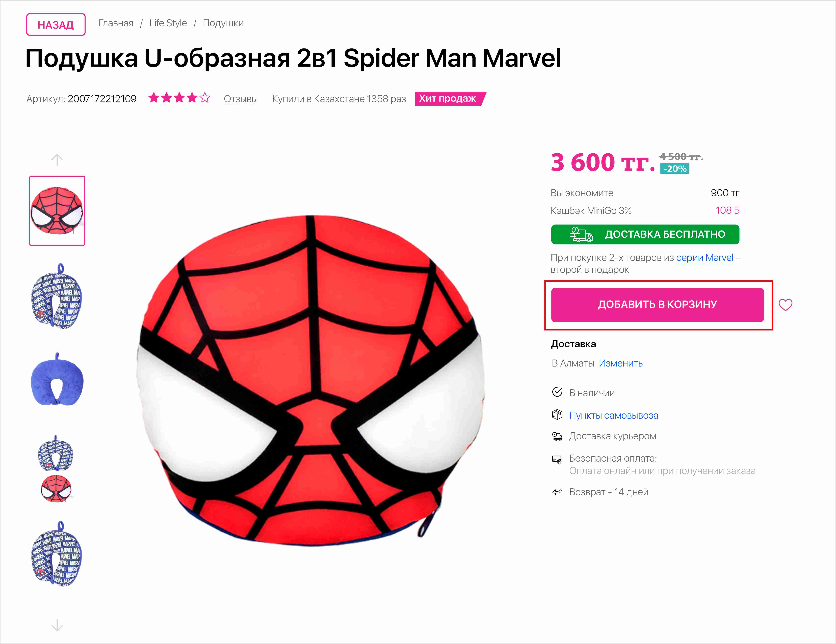Navigate to Life Style breadcrumb
This screenshot has height=644, width=836.
[168, 23]
